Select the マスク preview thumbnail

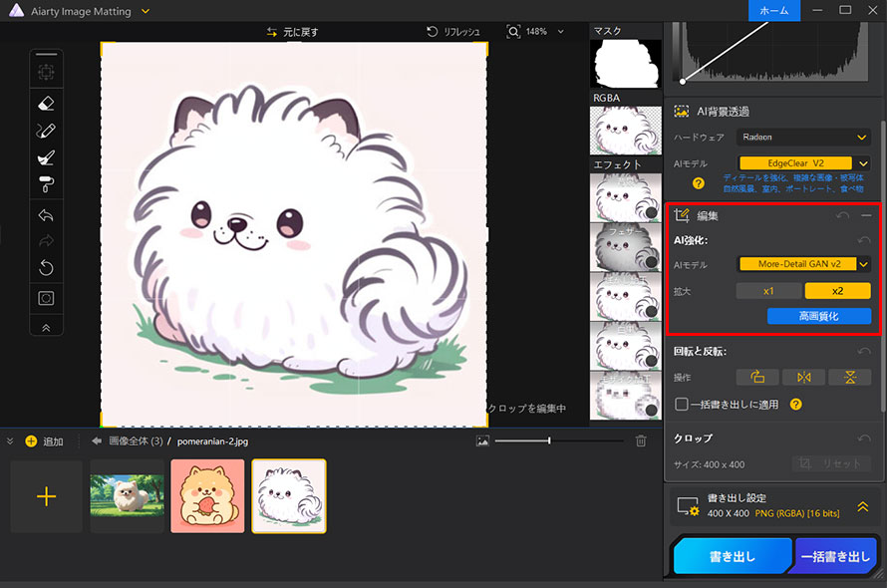click(625, 64)
